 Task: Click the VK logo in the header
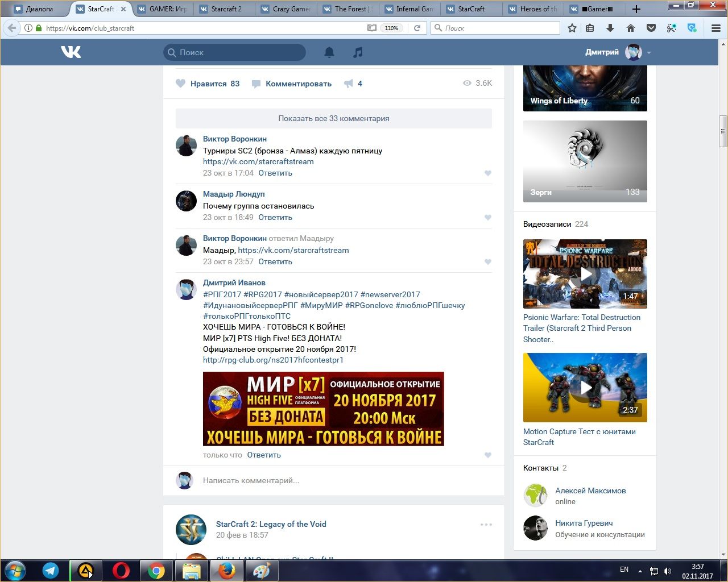pyautogui.click(x=71, y=52)
